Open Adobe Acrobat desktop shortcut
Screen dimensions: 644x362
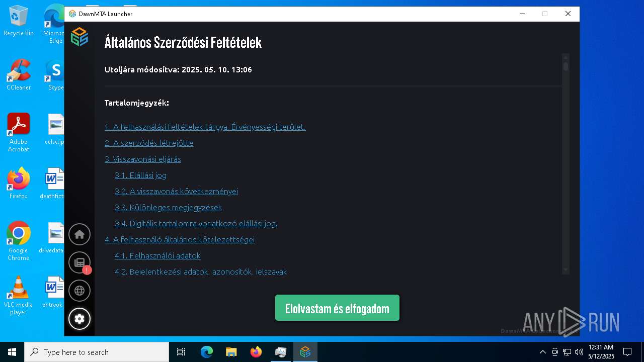click(x=19, y=133)
